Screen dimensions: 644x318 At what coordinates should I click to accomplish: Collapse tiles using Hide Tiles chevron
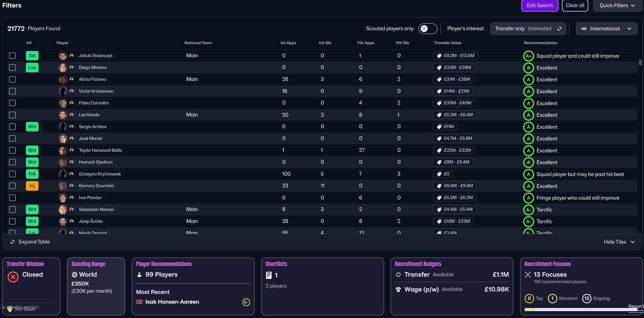pyautogui.click(x=632, y=242)
